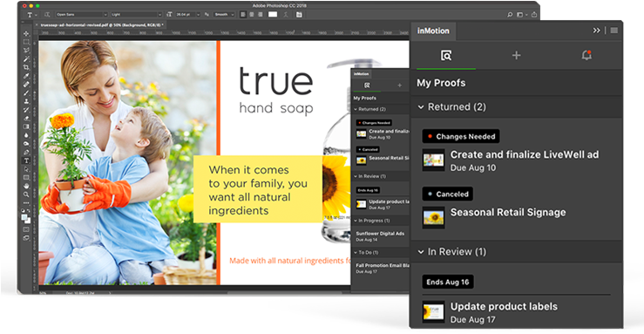This screenshot has height=334, width=644.
Task: Select the Zoom tool in left toolbar
Action: (26, 194)
